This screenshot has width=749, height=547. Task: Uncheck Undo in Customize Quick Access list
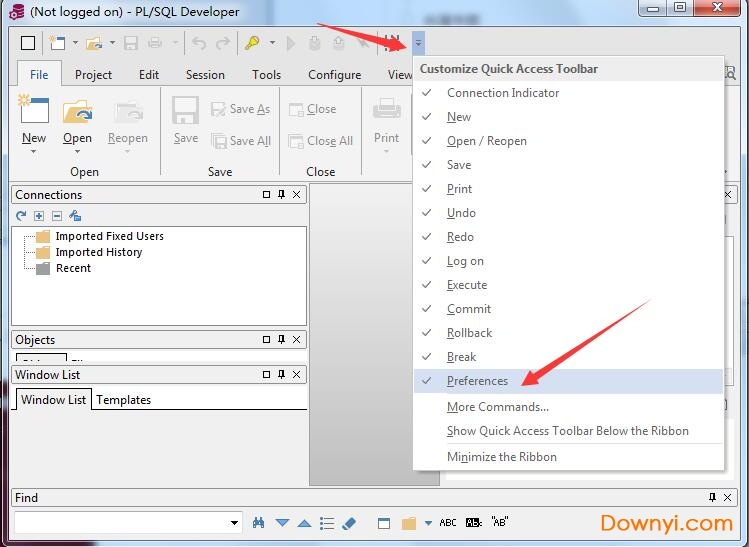[x=461, y=213]
